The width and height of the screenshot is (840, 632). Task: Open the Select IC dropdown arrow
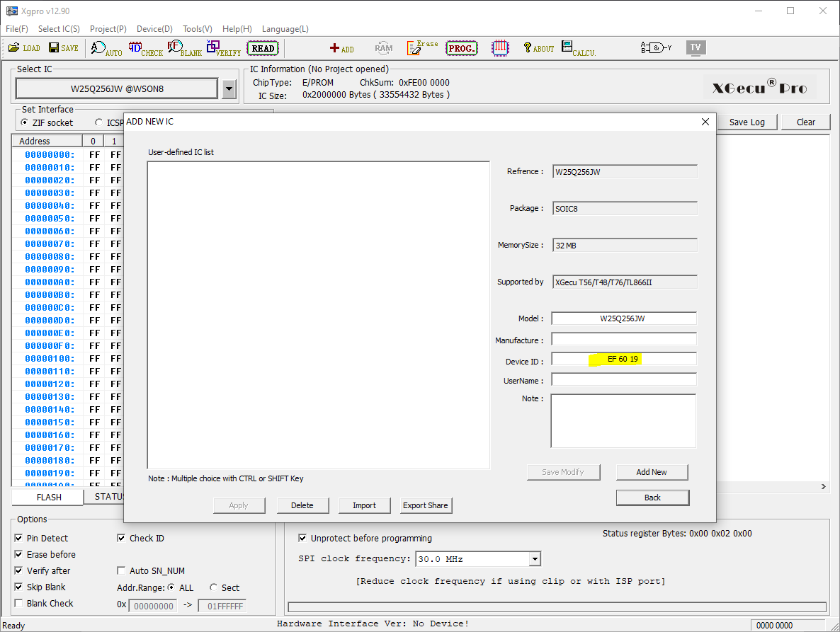point(229,89)
